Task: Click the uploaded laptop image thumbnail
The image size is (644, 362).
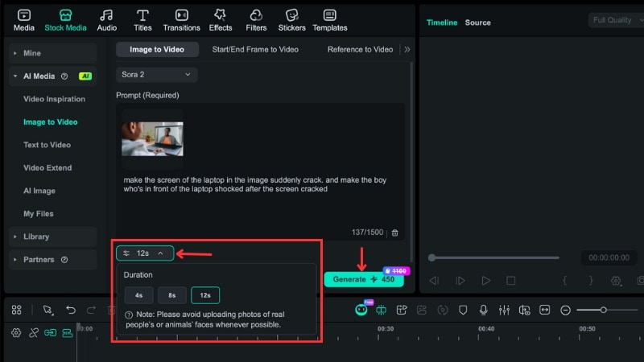Action: pyautogui.click(x=152, y=139)
